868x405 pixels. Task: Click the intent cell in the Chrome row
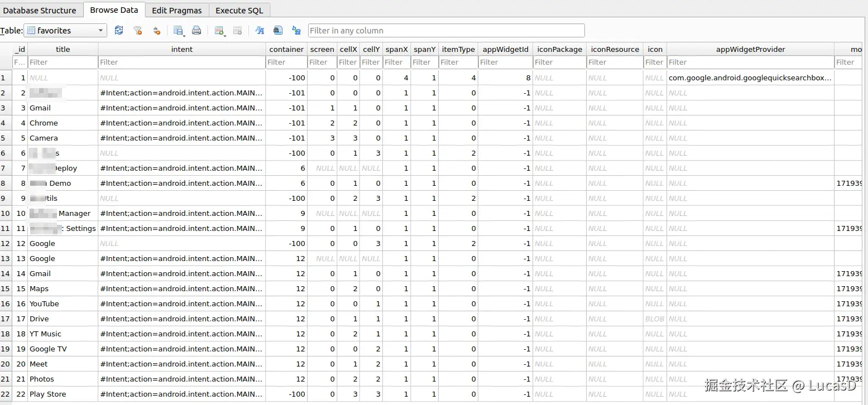(x=182, y=123)
